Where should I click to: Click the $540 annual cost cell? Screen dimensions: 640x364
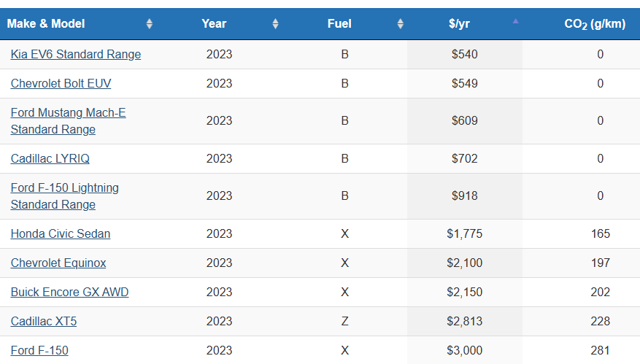(465, 54)
